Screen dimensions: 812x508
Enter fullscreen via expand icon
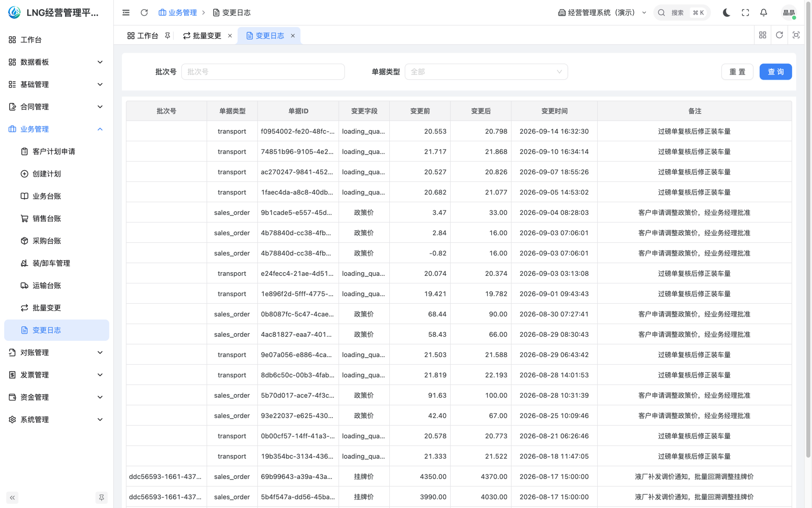[x=745, y=13]
